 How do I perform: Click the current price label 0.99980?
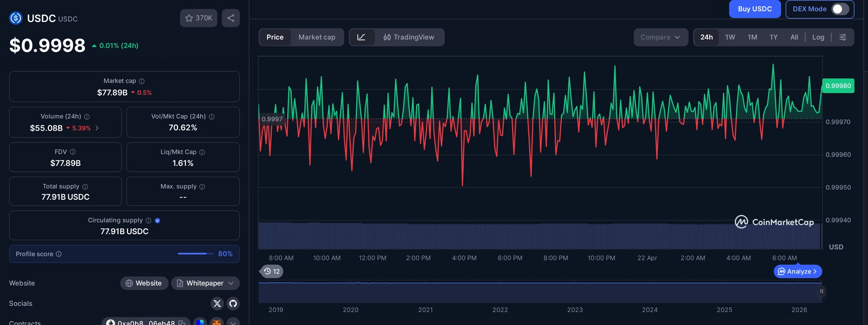[838, 85]
